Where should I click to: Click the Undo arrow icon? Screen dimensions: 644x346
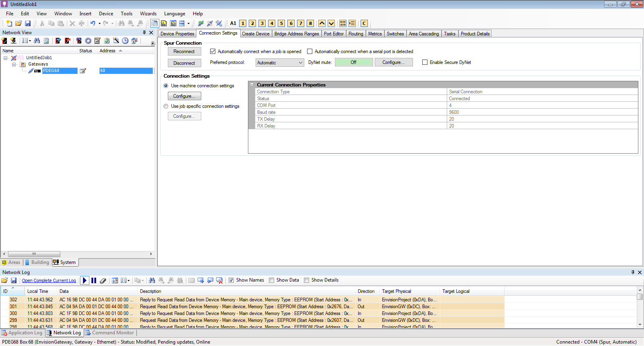tap(93, 23)
